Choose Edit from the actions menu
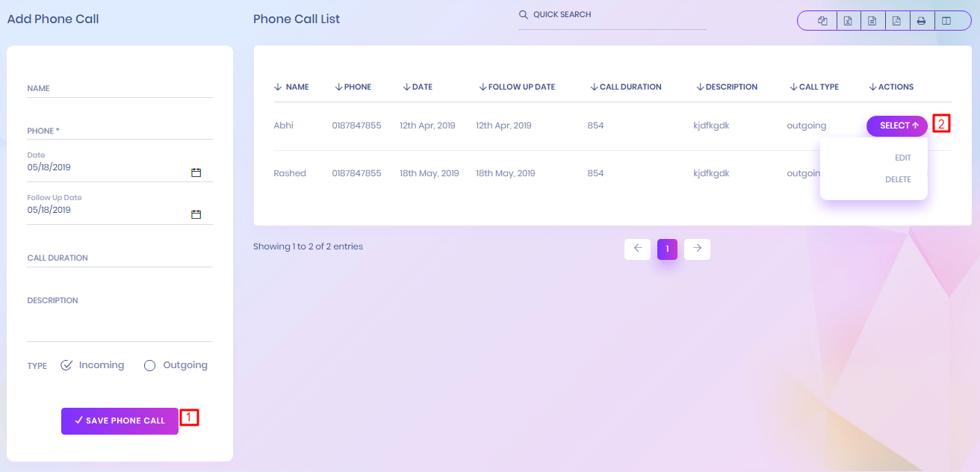 point(902,158)
